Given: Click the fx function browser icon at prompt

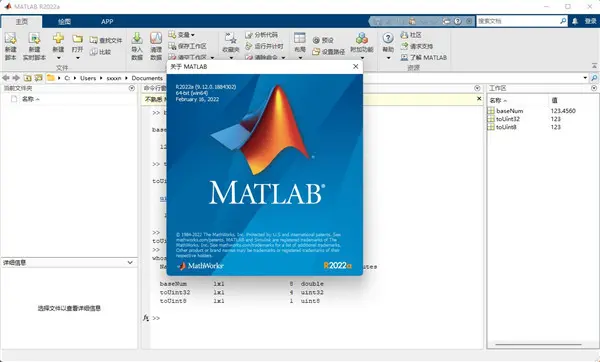Looking at the screenshot, I should tap(145, 318).
